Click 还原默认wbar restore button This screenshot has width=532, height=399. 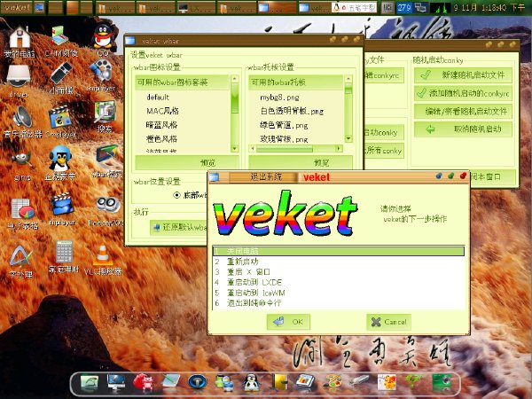click(x=179, y=227)
